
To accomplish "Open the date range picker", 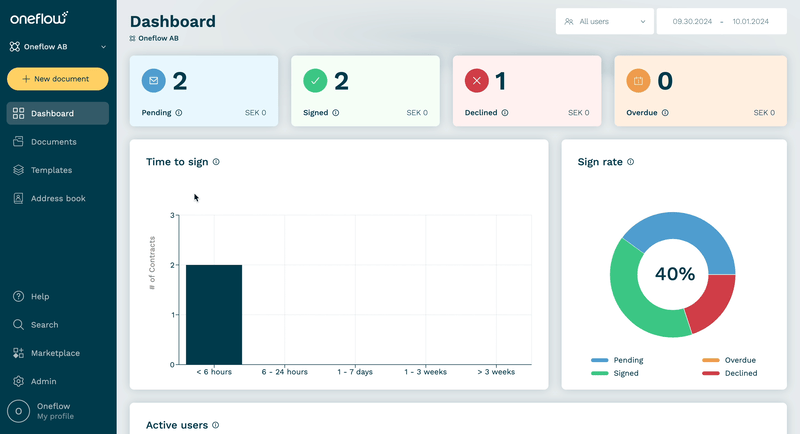I will pyautogui.click(x=721, y=21).
